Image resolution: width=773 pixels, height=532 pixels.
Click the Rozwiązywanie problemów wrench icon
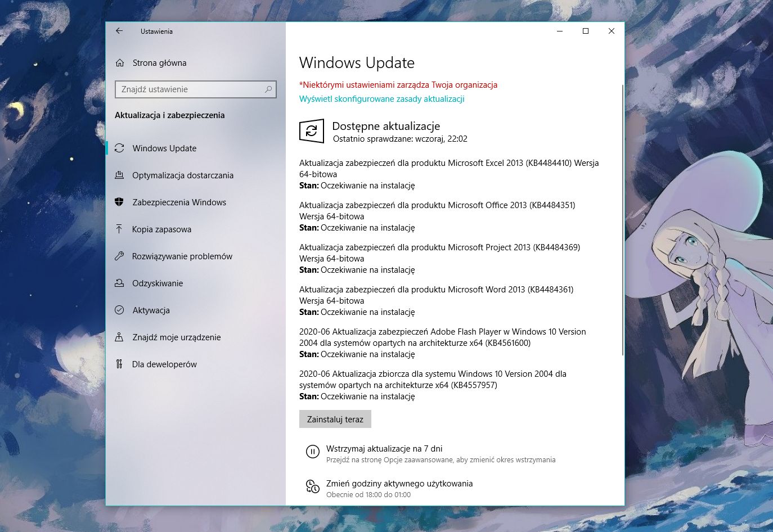pyautogui.click(x=119, y=256)
